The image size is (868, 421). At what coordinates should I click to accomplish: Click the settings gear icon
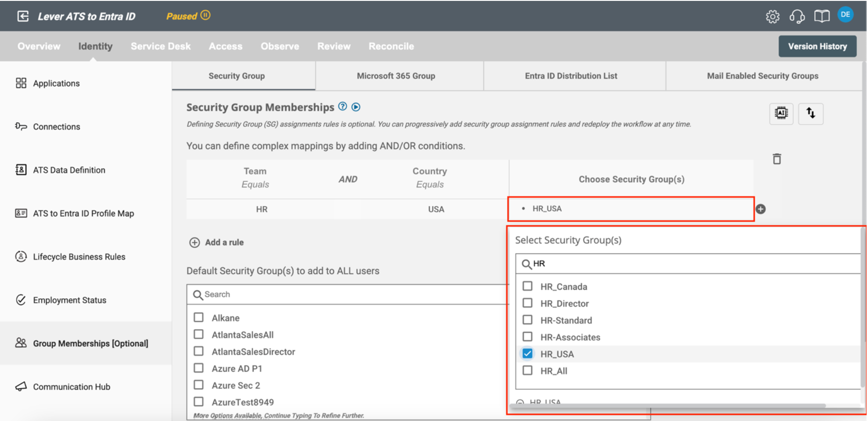(x=772, y=17)
